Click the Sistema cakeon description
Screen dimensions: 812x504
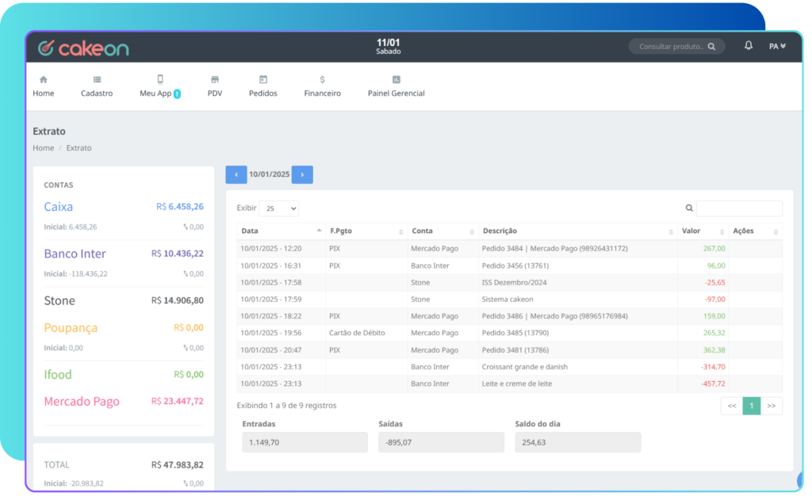[x=507, y=299]
